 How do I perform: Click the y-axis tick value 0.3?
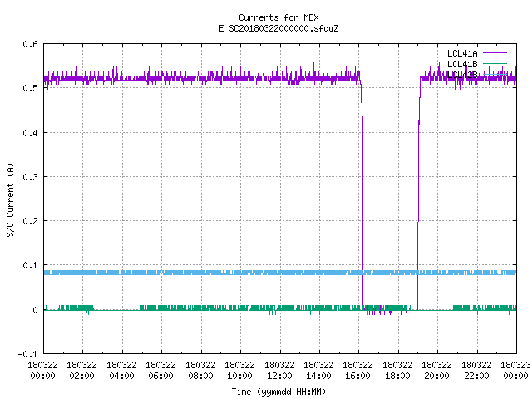click(x=30, y=177)
